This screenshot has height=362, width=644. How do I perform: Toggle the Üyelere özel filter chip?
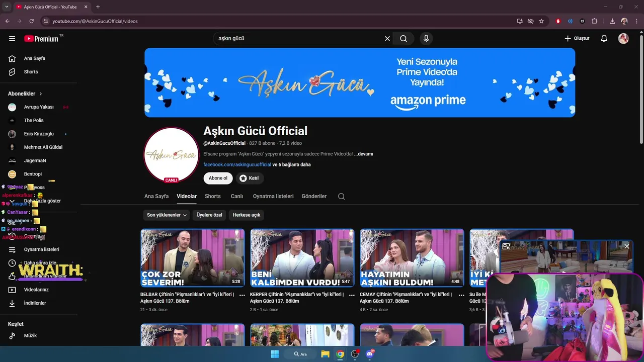coord(209,215)
